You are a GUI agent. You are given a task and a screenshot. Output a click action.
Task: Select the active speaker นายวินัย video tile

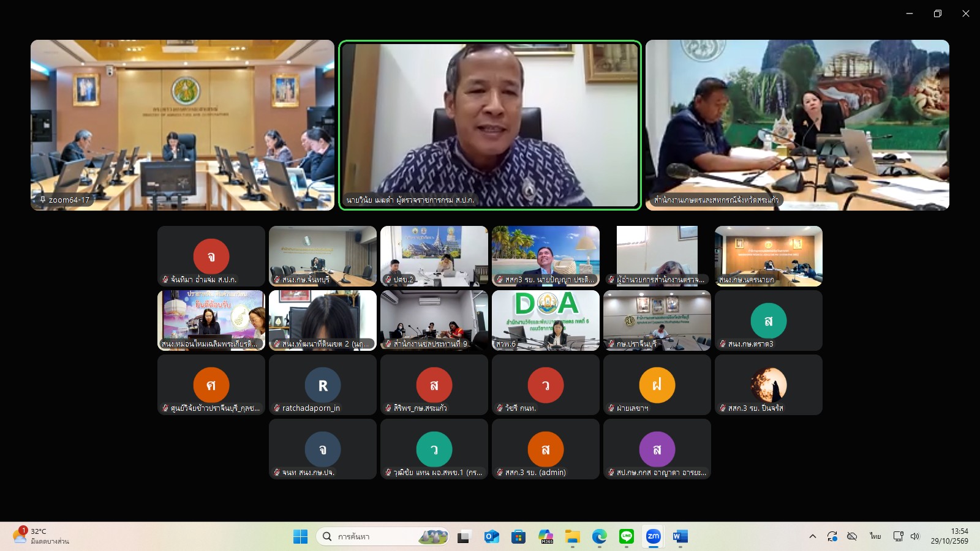pyautogui.click(x=490, y=125)
